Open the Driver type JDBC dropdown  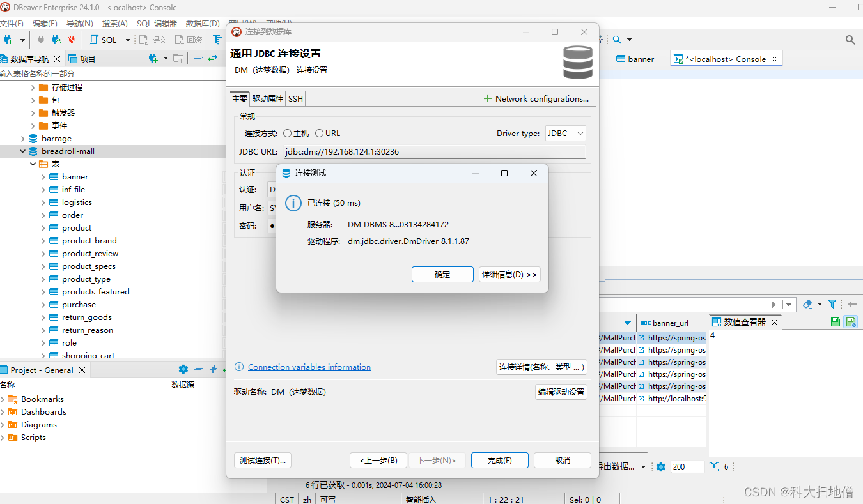pos(565,134)
